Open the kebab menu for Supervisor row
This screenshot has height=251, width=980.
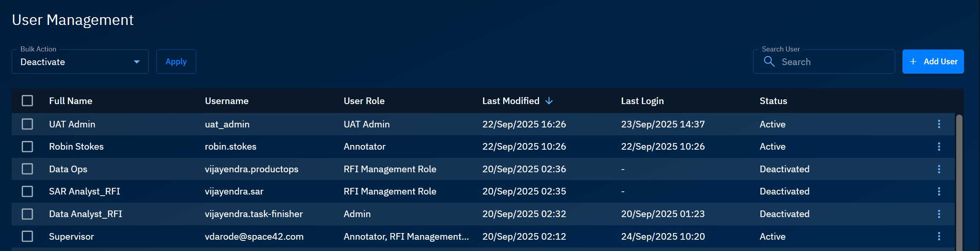939,236
